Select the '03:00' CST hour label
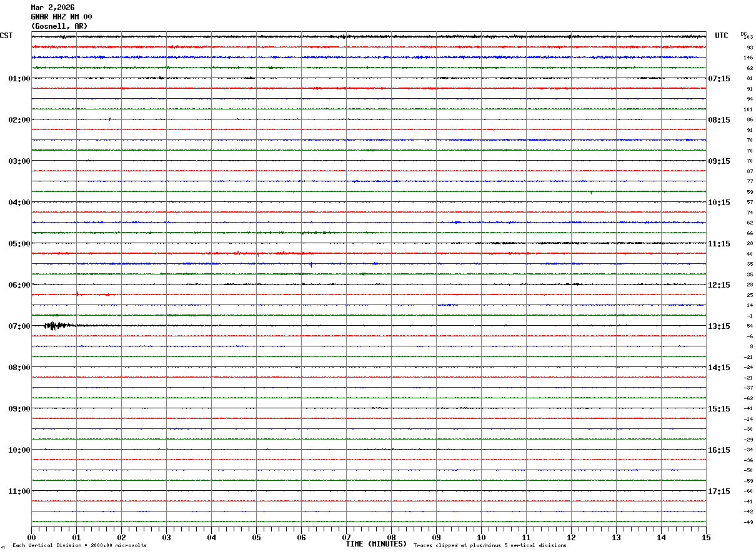 [19, 161]
